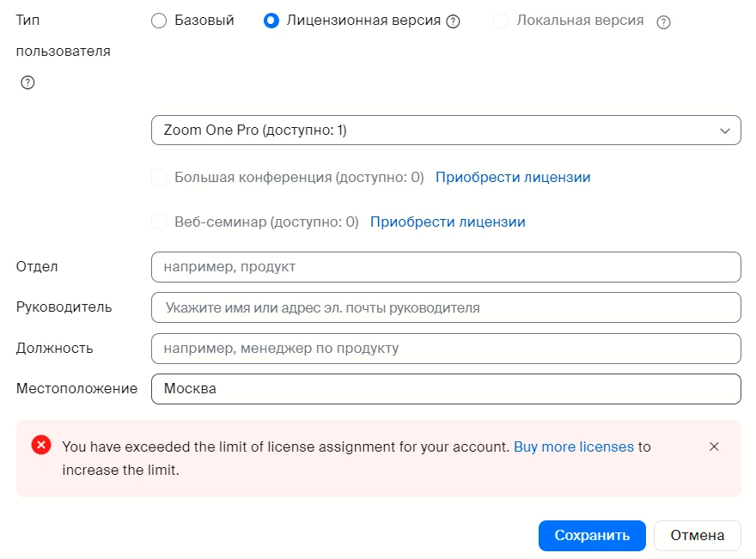756x559 pixels.
Task: Click help icon under Тип пользователя label
Action: [x=27, y=82]
